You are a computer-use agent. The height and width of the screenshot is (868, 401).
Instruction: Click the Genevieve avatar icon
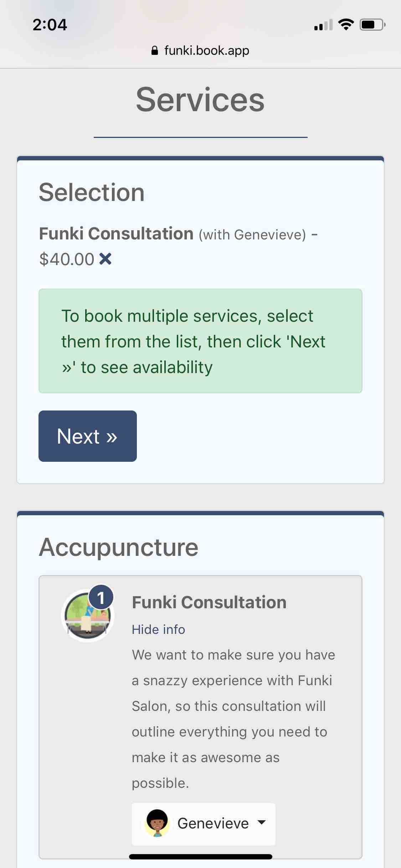click(x=157, y=823)
